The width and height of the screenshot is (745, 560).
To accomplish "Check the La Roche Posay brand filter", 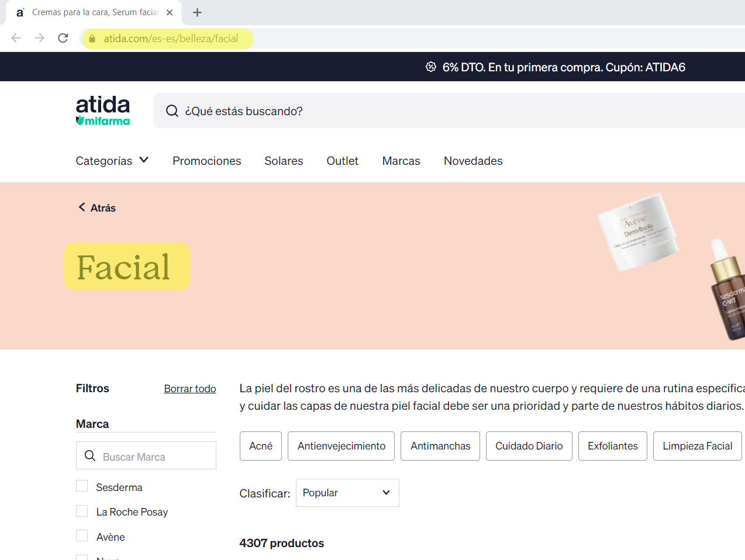I will click(x=82, y=511).
